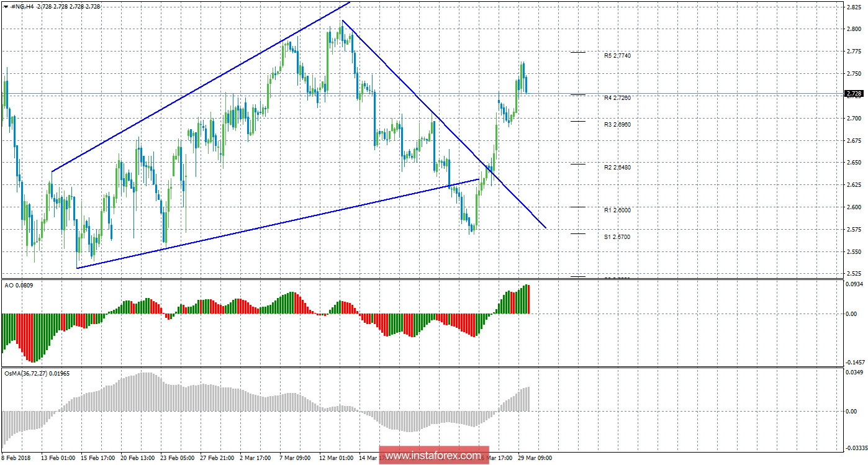Select the descending blue trend line
Image resolution: width=868 pixels, height=465 pixels.
point(444,124)
